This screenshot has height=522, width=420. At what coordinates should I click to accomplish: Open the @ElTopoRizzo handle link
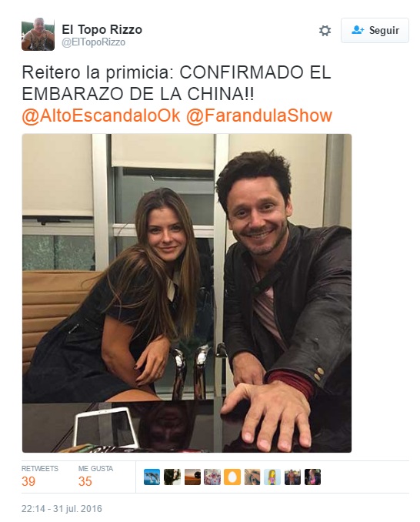93,42
